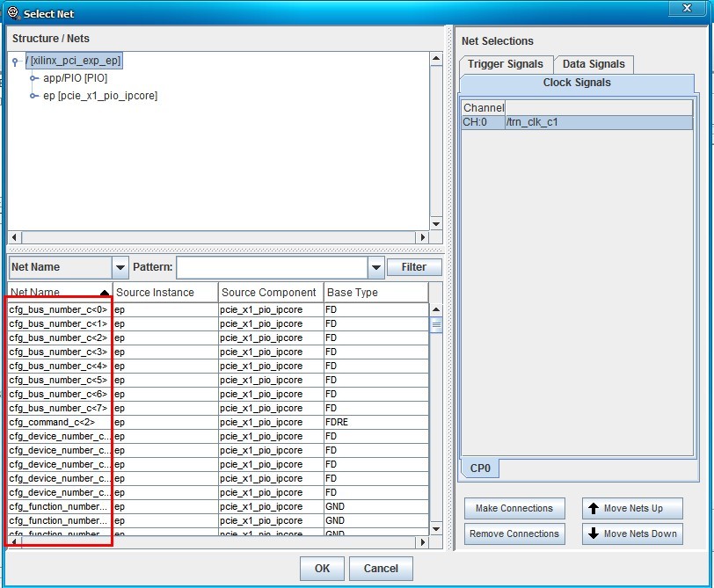Image resolution: width=714 pixels, height=588 pixels.
Task: Select the CP0 bottom tab
Action: coord(480,468)
